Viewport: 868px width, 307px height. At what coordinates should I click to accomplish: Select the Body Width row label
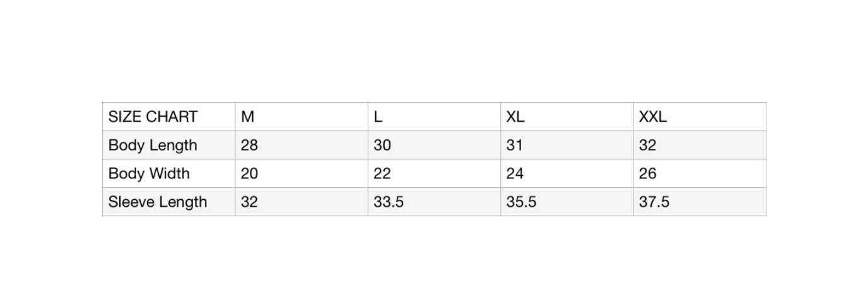click(x=149, y=173)
